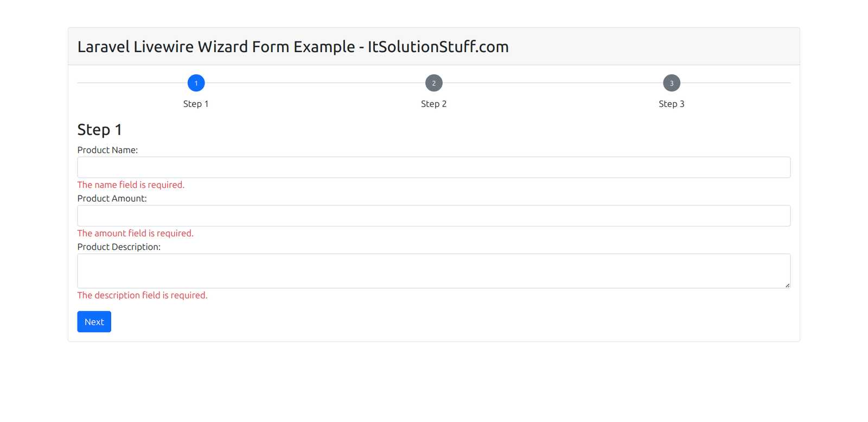
Task: Jump to the step 2 circle indicator
Action: 433,83
